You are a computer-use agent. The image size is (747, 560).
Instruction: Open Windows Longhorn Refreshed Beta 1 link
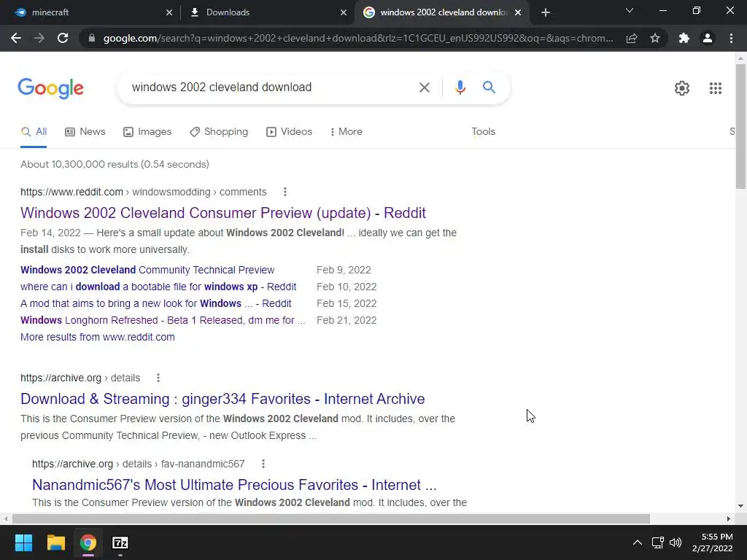coord(163,320)
